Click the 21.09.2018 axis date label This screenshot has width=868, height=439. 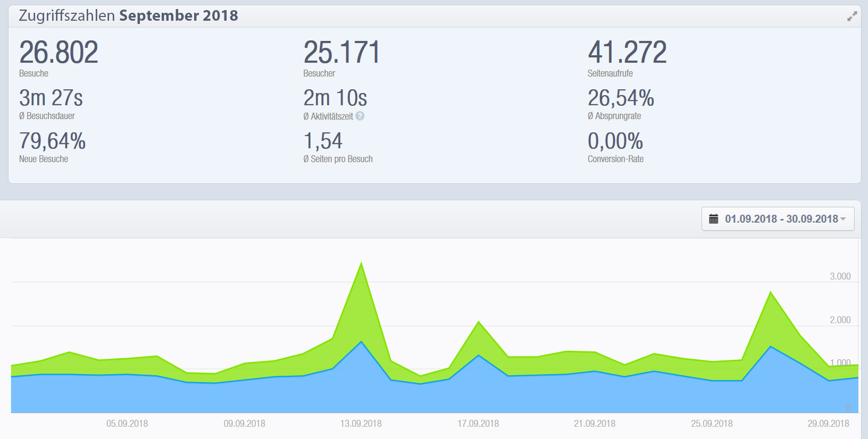pos(595,424)
